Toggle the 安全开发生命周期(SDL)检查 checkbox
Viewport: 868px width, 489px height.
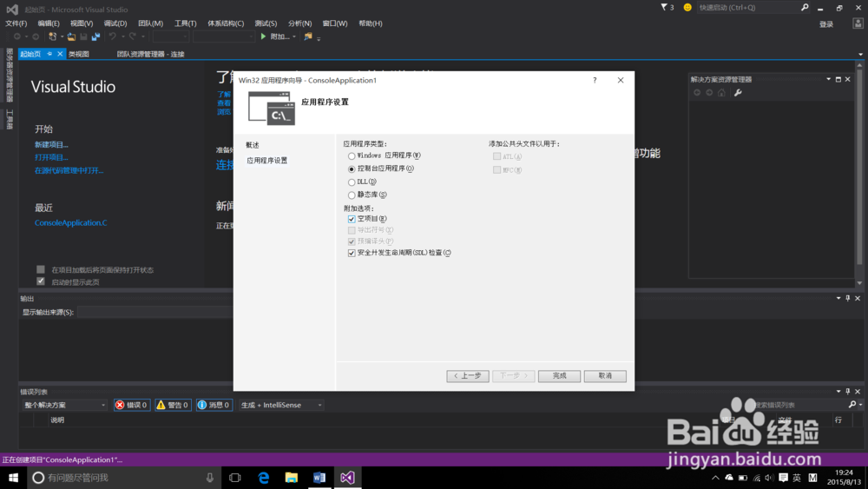click(352, 253)
